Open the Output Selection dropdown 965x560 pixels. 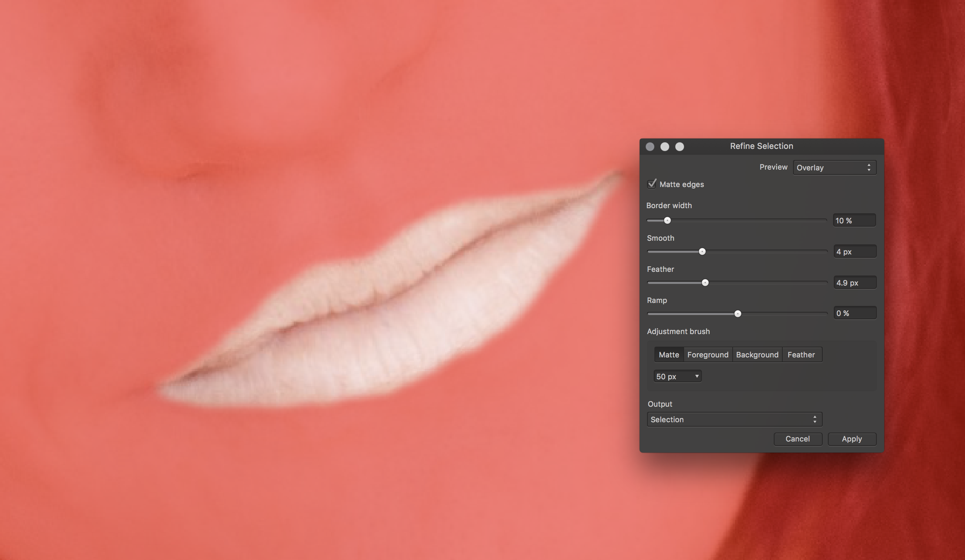(734, 420)
